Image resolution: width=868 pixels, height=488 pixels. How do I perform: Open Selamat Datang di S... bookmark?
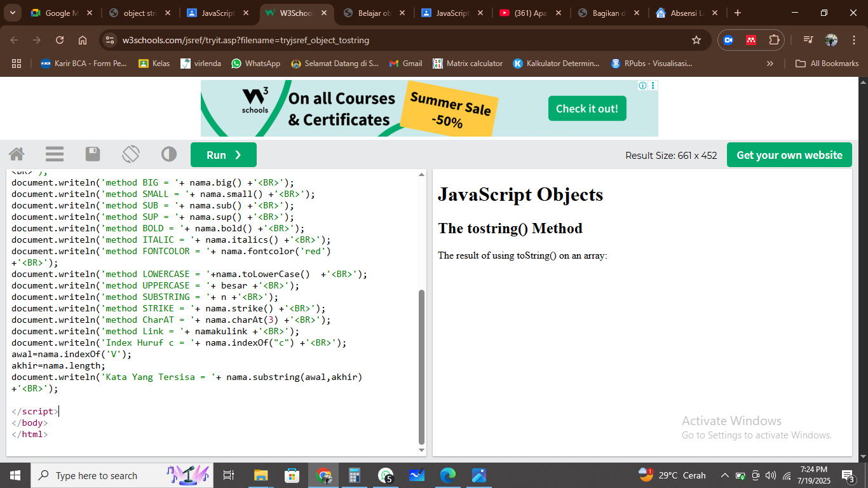point(334,63)
